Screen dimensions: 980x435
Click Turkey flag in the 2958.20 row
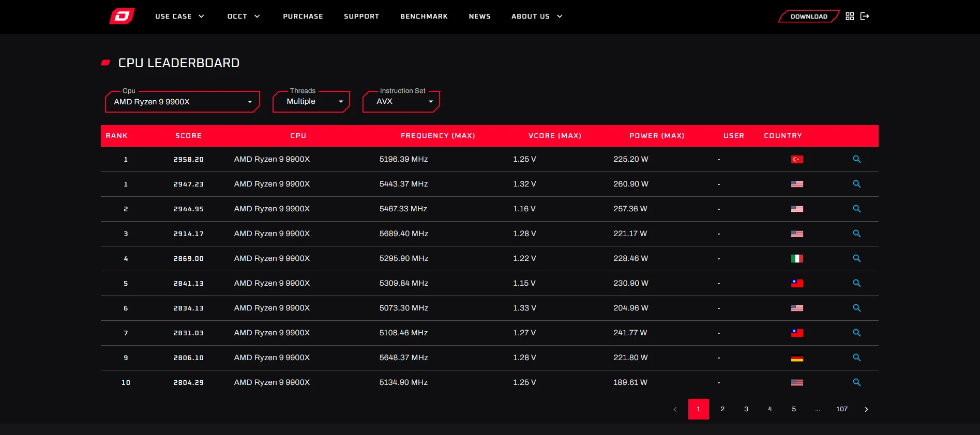click(x=797, y=160)
